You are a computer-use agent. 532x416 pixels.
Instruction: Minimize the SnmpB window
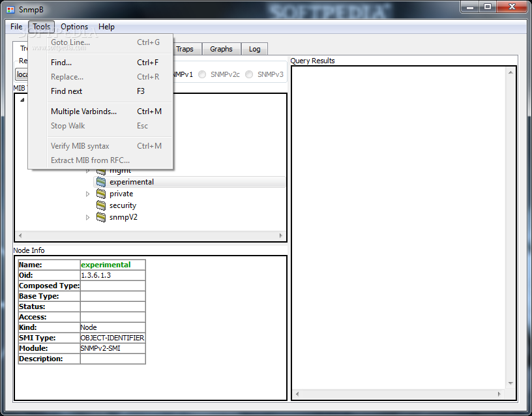tap(470, 7)
